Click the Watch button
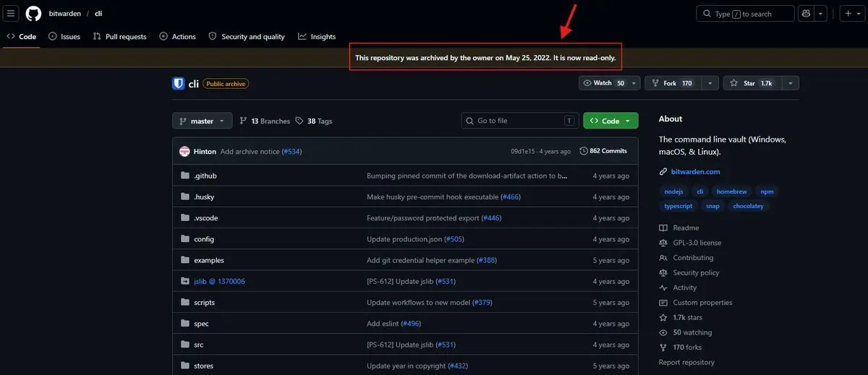The image size is (868, 375). [x=604, y=83]
